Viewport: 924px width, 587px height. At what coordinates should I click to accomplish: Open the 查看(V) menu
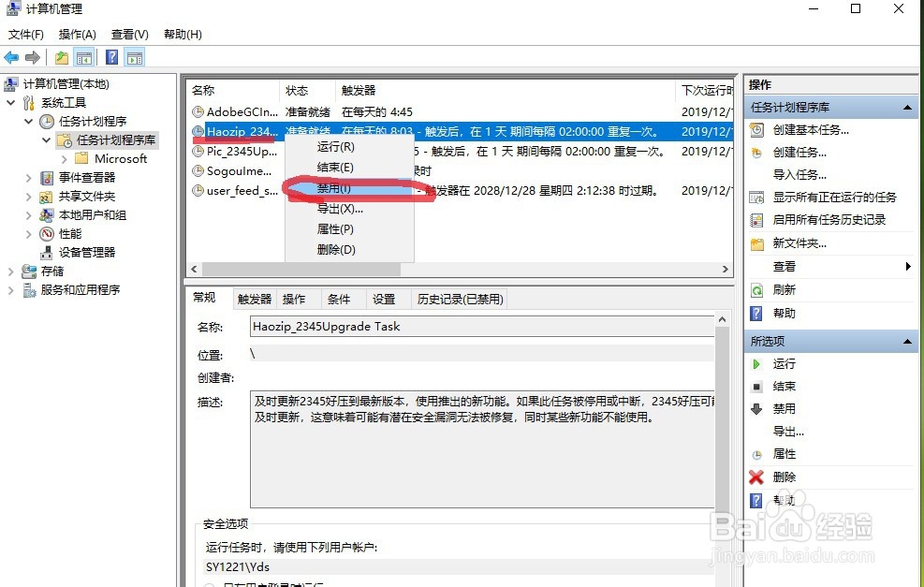pyautogui.click(x=129, y=35)
